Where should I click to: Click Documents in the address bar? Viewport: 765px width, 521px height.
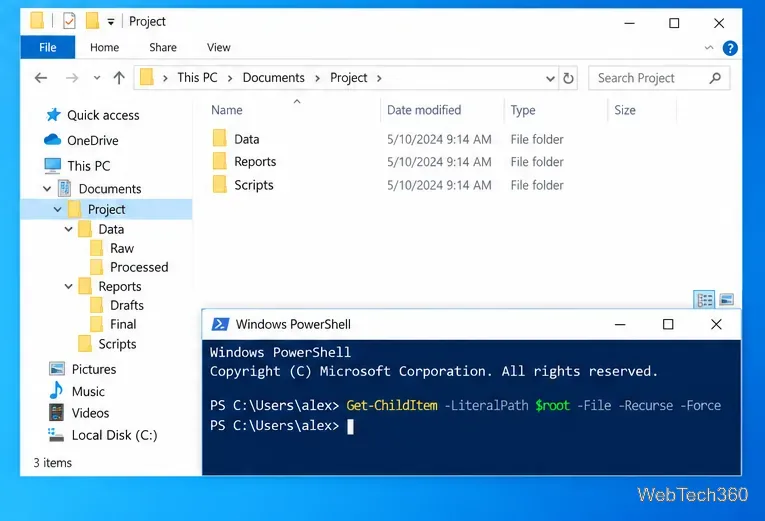pyautogui.click(x=273, y=78)
